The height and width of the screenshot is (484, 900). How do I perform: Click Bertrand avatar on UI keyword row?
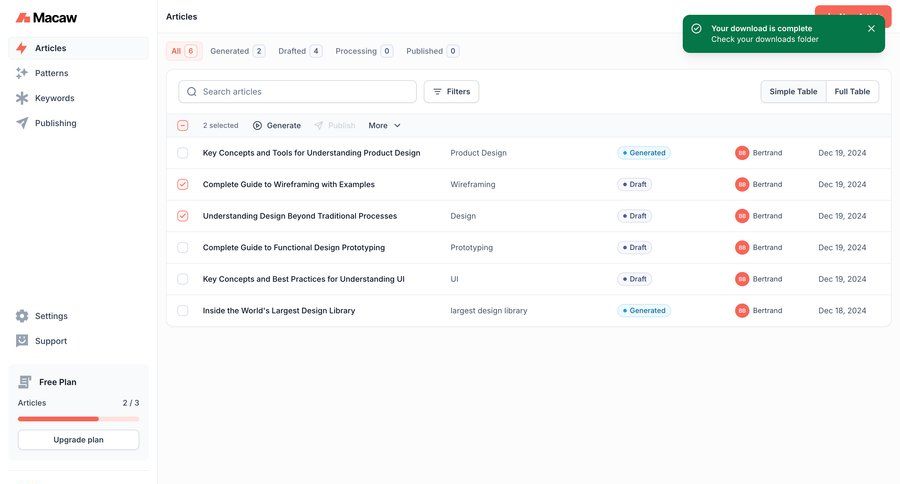pos(742,279)
